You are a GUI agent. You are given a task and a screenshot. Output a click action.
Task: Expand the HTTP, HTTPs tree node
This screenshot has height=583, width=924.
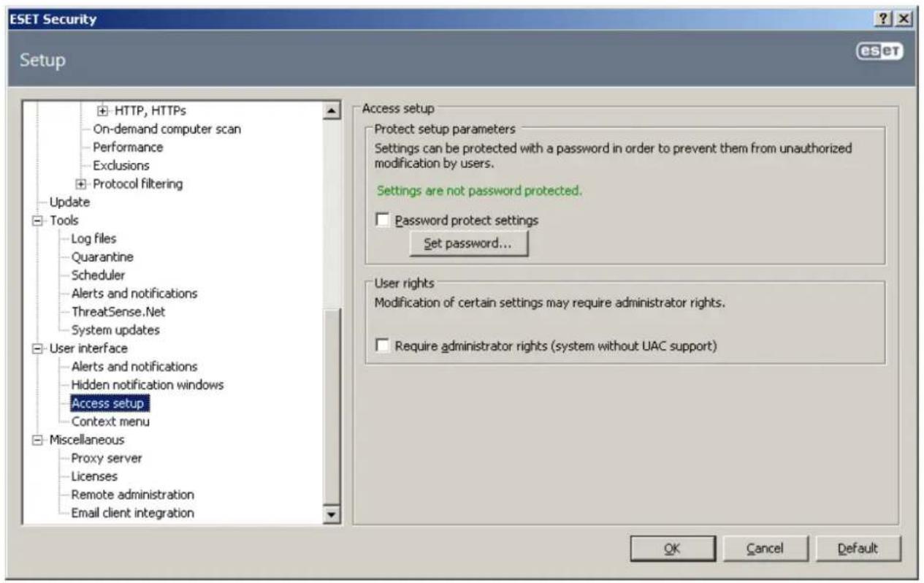[x=102, y=110]
